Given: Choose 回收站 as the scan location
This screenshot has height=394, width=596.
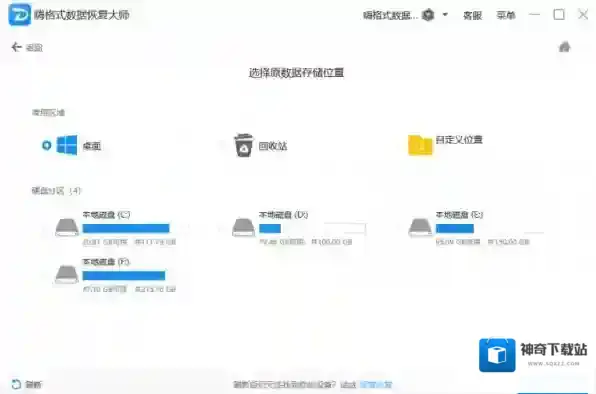Looking at the screenshot, I should tap(273, 146).
